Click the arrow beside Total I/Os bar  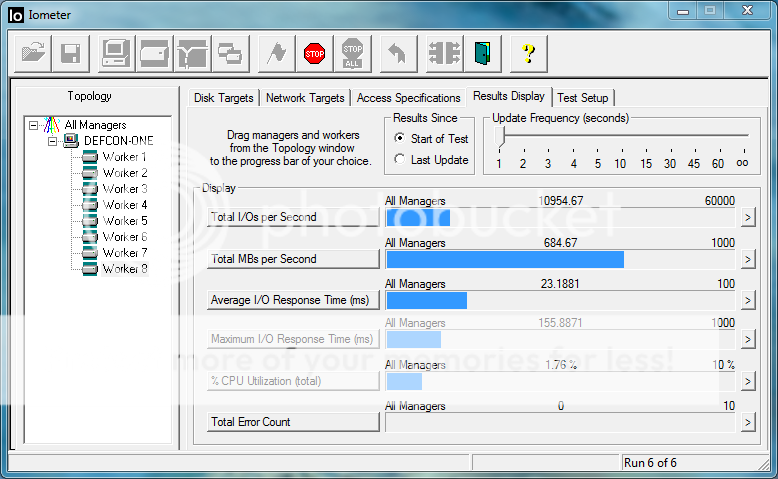746,218
